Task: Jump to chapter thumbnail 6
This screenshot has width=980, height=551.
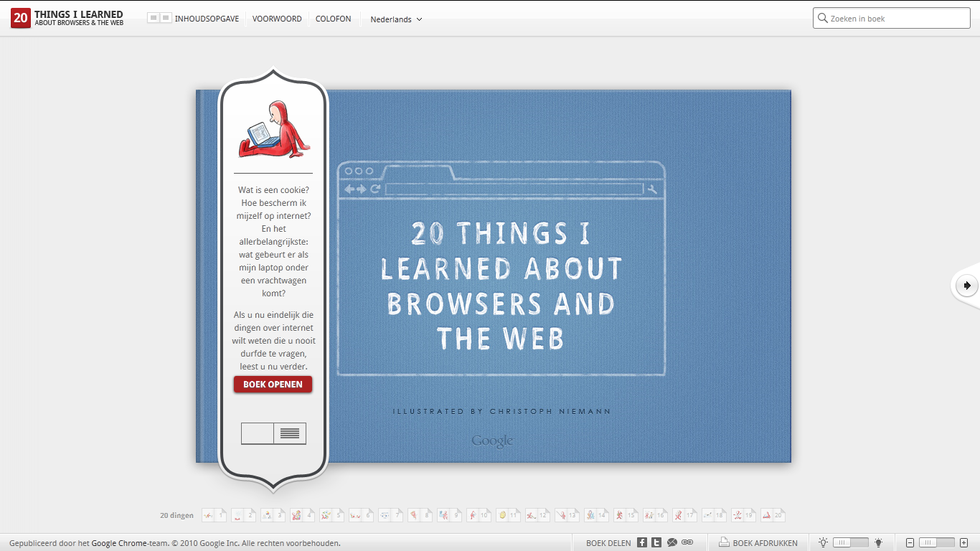Action: click(x=362, y=515)
